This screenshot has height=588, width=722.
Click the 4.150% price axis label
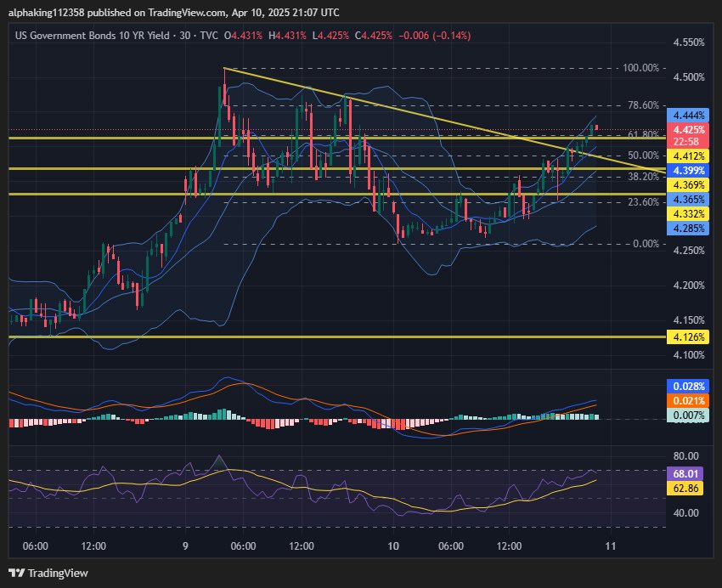point(688,320)
